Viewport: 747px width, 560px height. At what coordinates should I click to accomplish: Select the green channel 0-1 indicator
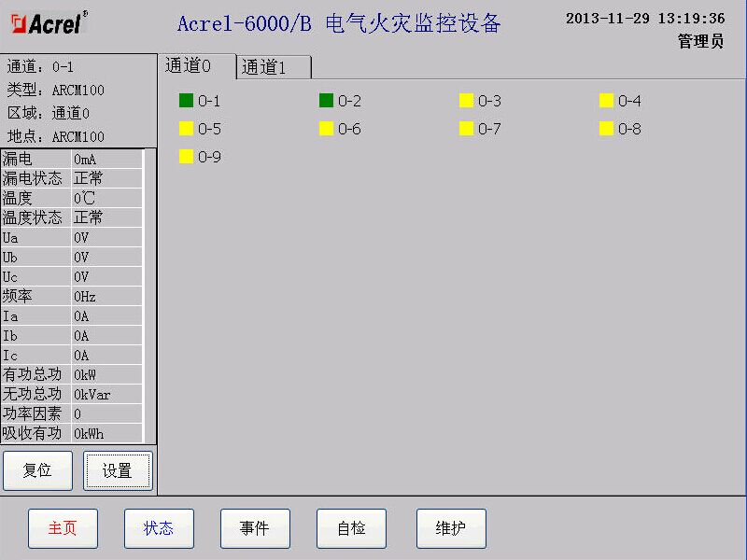pyautogui.click(x=186, y=101)
